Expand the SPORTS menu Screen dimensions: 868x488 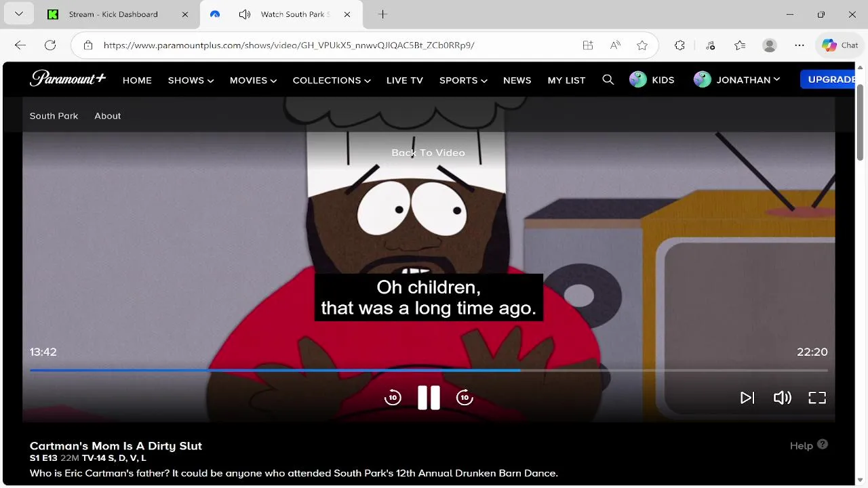463,80
